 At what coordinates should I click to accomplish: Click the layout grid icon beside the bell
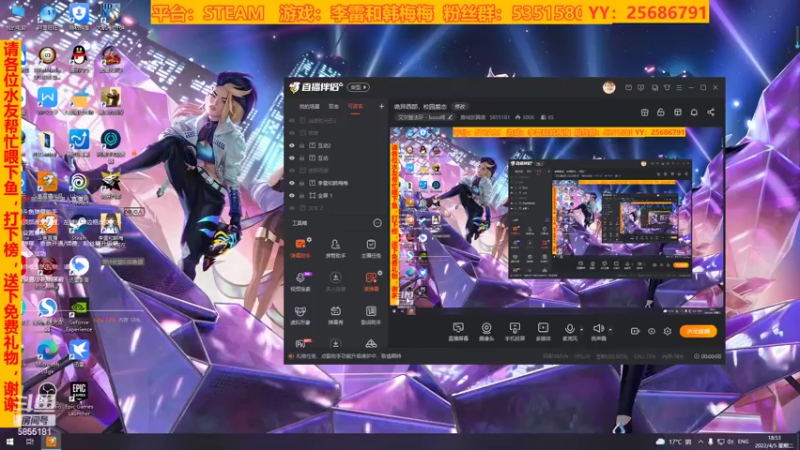678,112
